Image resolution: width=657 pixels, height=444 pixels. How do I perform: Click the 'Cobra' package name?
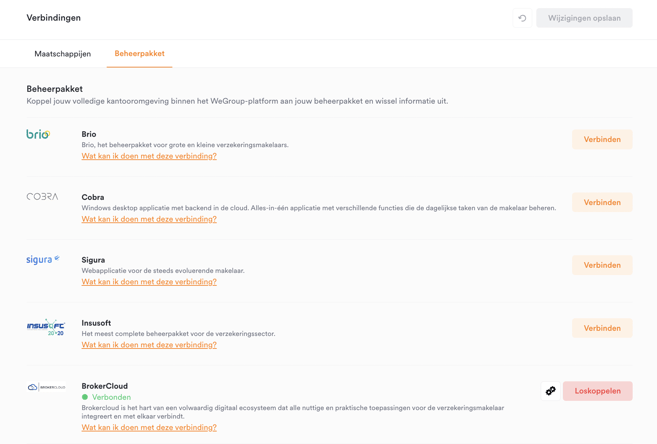pyautogui.click(x=93, y=197)
